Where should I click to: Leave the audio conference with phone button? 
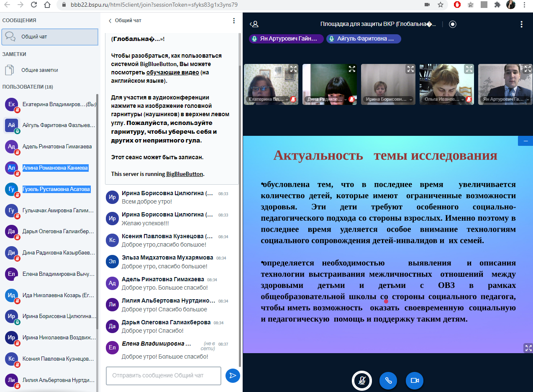click(388, 381)
